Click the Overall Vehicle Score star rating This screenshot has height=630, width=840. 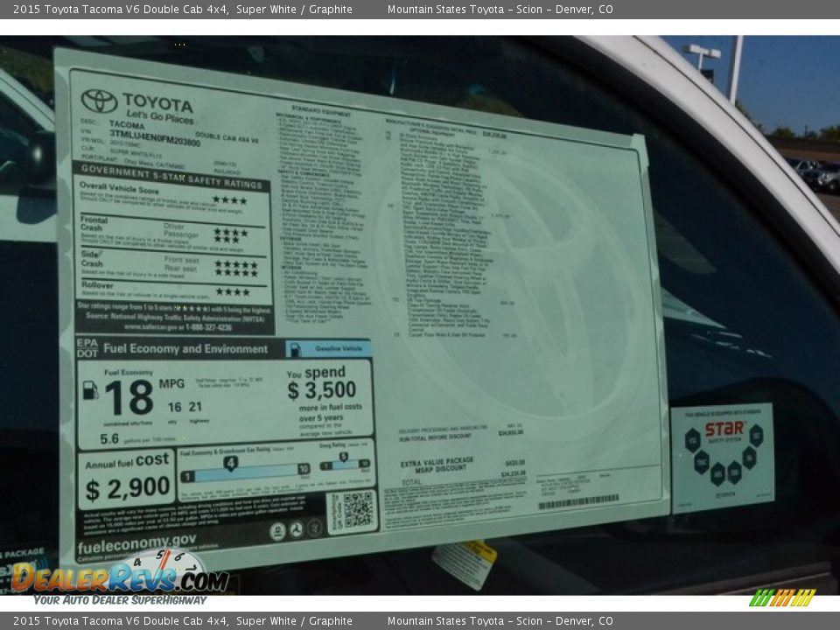coord(229,199)
